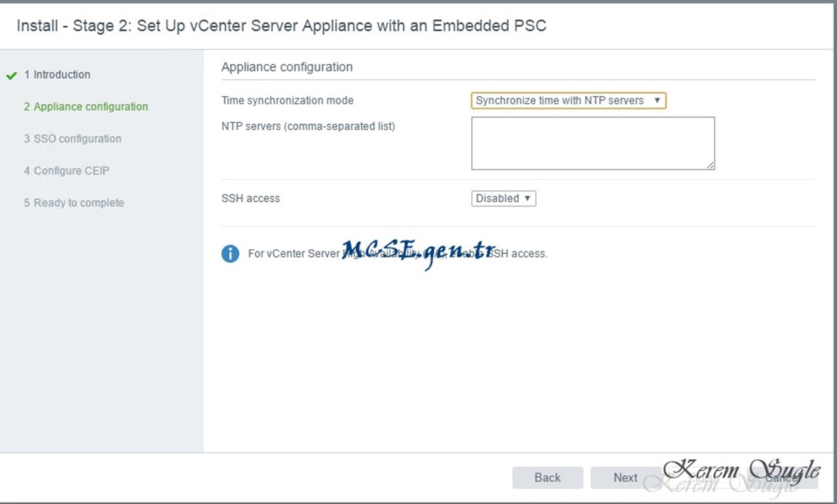The width and height of the screenshot is (837, 504).
Task: Select step 3 SSO configuration
Action: click(x=73, y=139)
